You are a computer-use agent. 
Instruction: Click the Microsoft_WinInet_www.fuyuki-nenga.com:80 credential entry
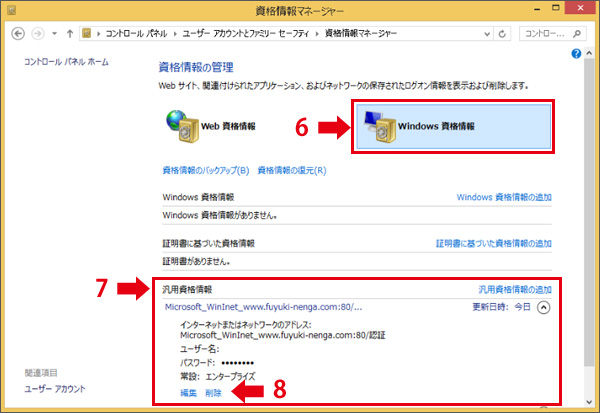[263, 307]
